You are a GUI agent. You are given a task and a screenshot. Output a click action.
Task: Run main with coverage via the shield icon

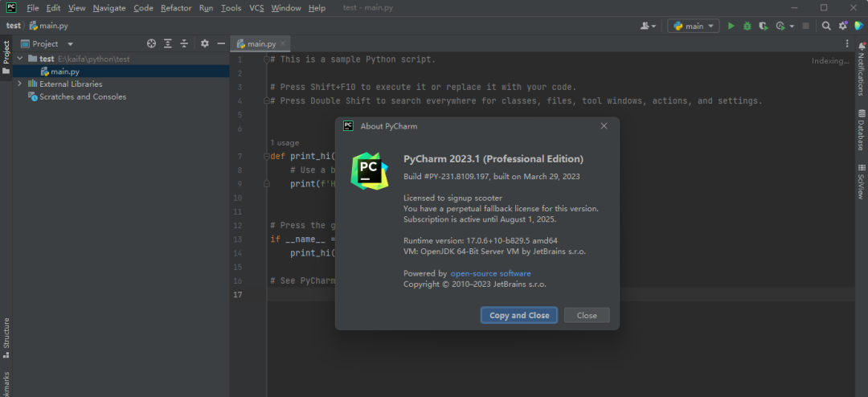click(764, 26)
